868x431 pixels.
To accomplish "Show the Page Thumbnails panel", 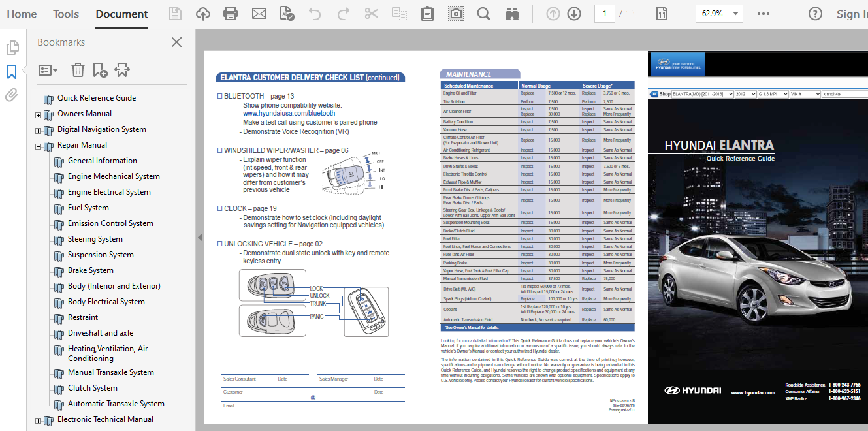I will click(x=12, y=48).
